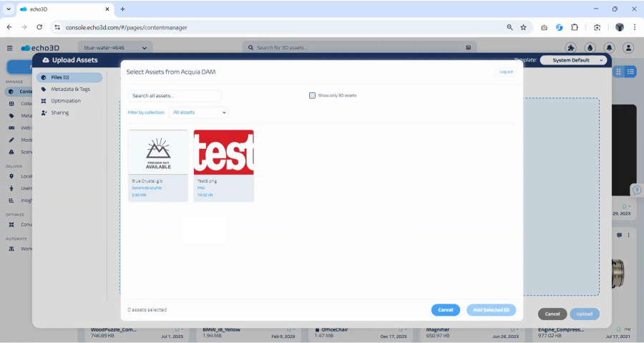The width and height of the screenshot is (644, 343).
Task: Bookmark the page with the star icon
Action: pyautogui.click(x=523, y=27)
